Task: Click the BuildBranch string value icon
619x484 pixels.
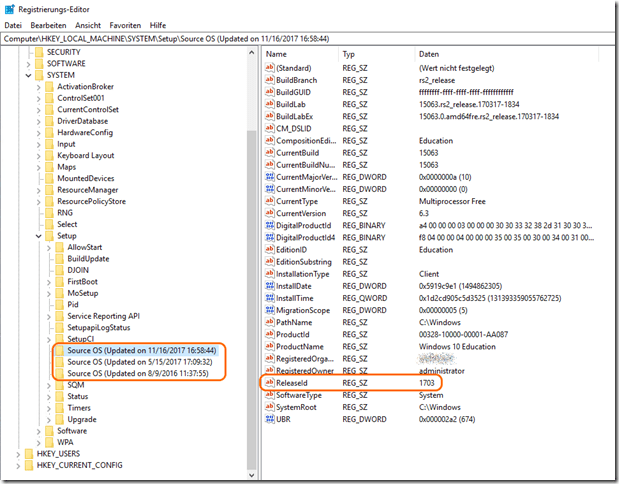Action: coord(269,80)
